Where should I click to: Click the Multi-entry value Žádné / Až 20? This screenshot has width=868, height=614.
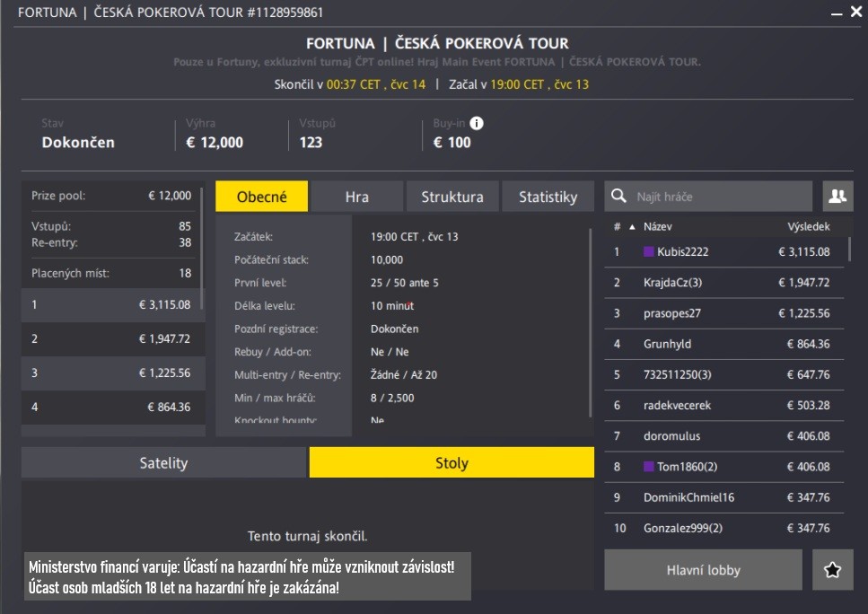404,375
